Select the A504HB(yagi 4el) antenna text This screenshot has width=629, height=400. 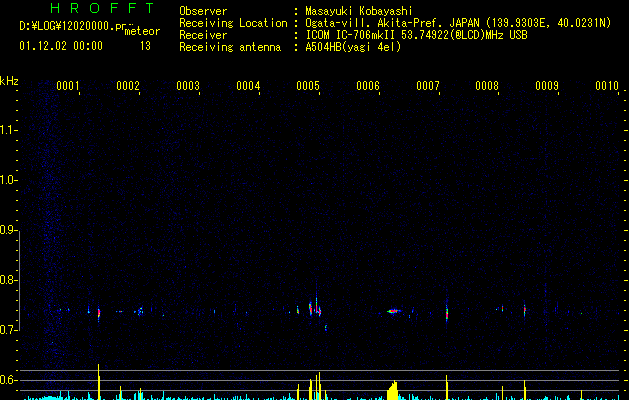pos(353,47)
